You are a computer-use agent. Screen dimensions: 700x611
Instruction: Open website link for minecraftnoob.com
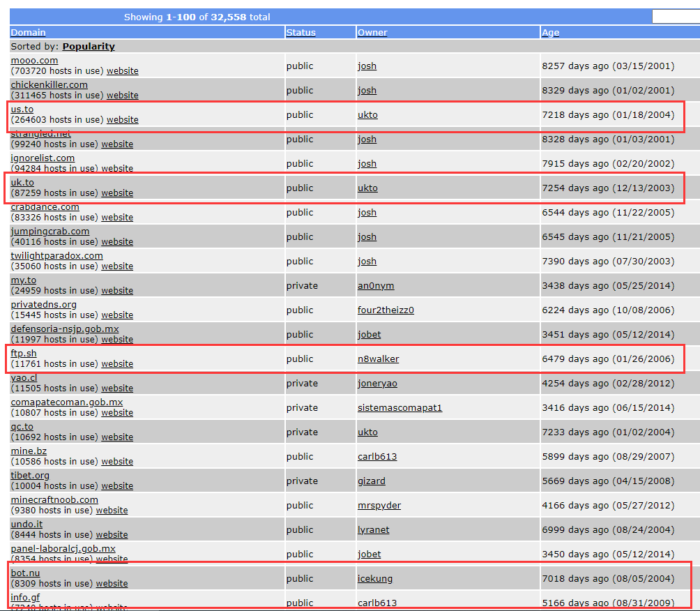(112, 511)
